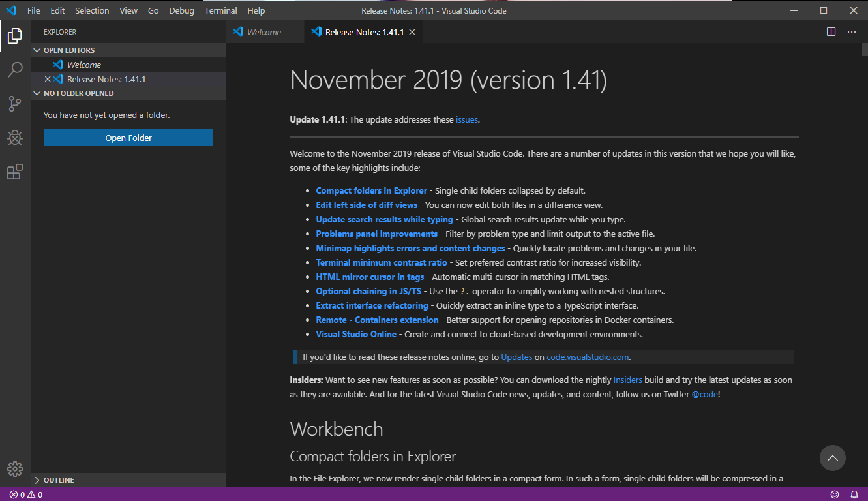Open the editor More Actions ellipsis
The width and height of the screenshot is (868, 501).
coord(852,31)
